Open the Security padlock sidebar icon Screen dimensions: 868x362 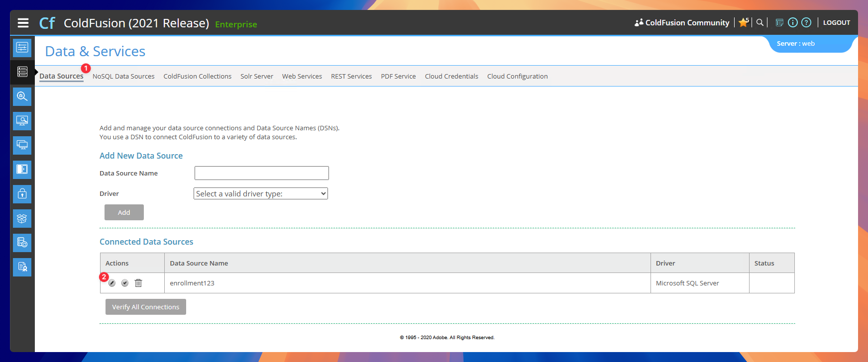(22, 193)
